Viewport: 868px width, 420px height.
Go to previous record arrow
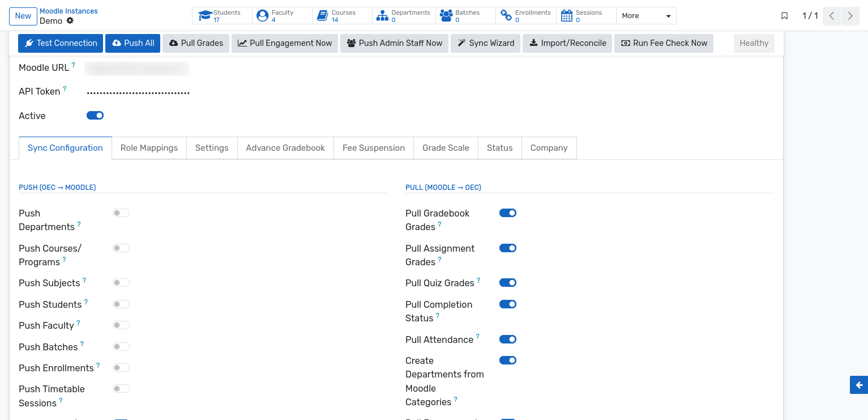(x=831, y=16)
